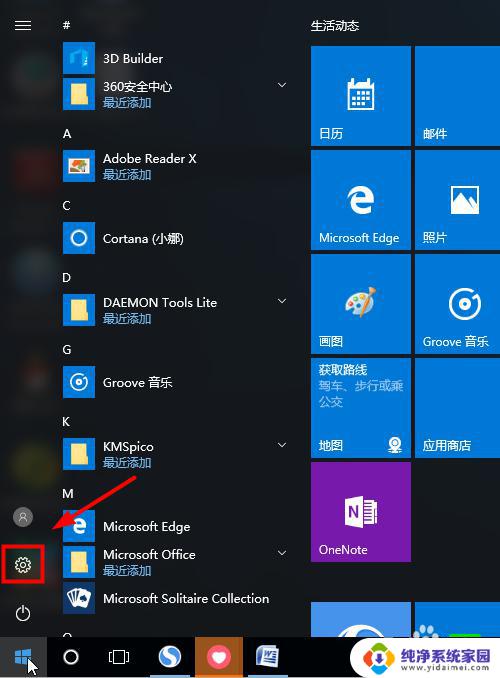This screenshot has height=678, width=500.
Task: Open the 地图 maps tile
Action: 361,408
